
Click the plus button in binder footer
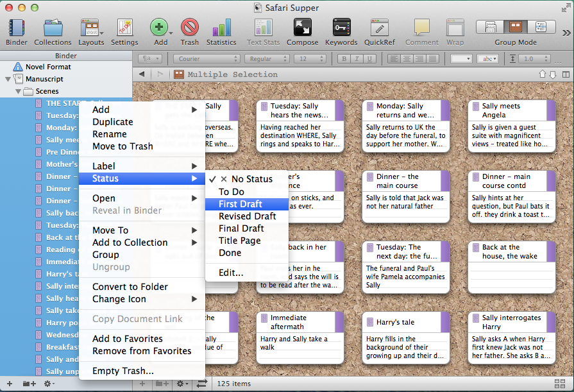click(x=10, y=384)
